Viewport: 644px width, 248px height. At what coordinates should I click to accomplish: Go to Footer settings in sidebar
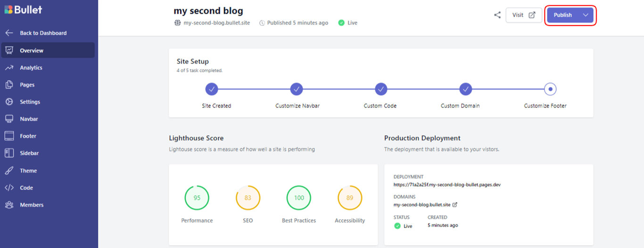28,136
